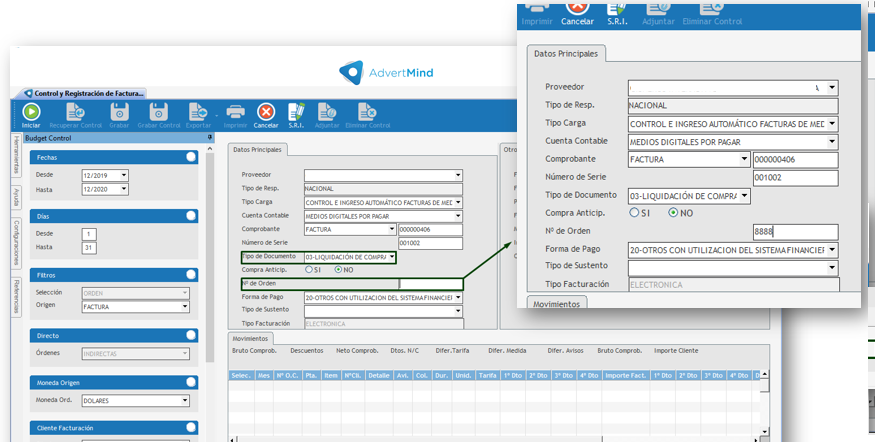Open the S.R.I. tool in main toolbar

pyautogui.click(x=296, y=112)
